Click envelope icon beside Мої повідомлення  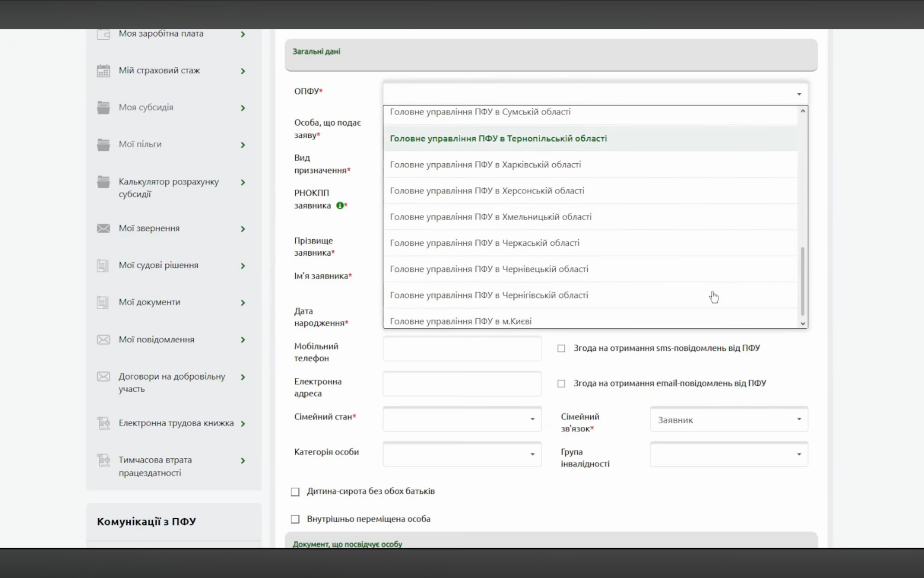(x=103, y=340)
